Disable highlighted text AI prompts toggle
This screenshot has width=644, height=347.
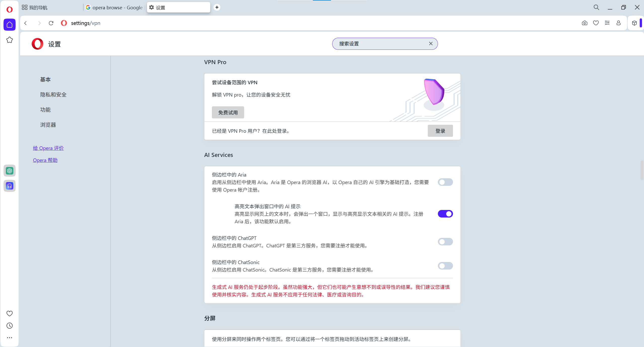[445, 214]
